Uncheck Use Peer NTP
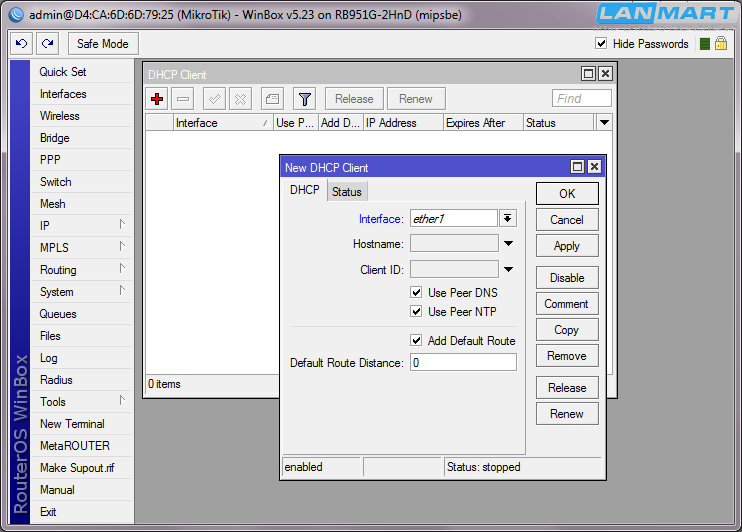The height and width of the screenshot is (532, 742). pyautogui.click(x=416, y=311)
